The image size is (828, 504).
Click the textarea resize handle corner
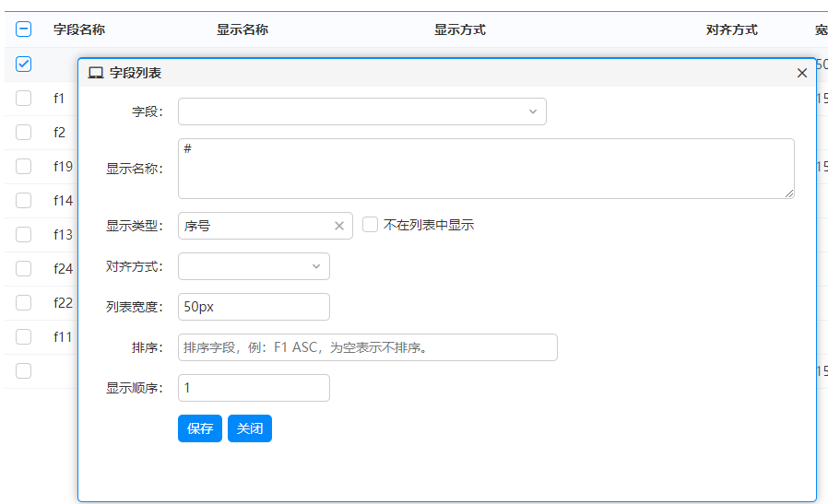(x=789, y=193)
